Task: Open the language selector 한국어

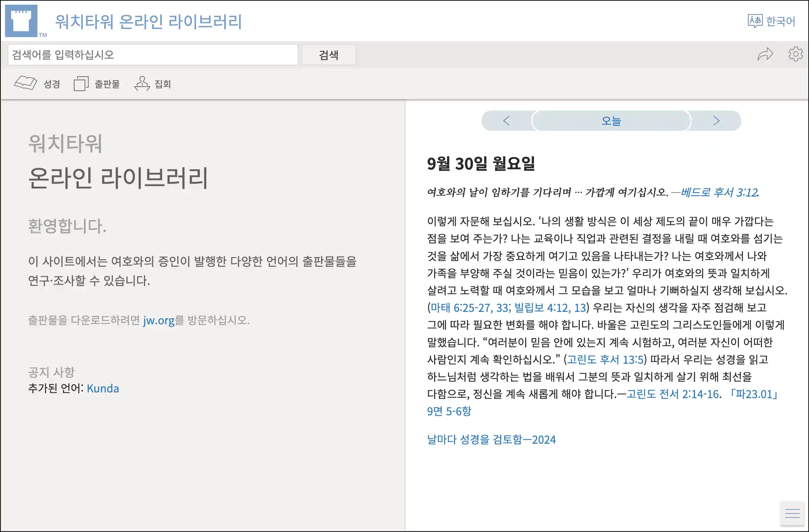Action: pos(781,22)
